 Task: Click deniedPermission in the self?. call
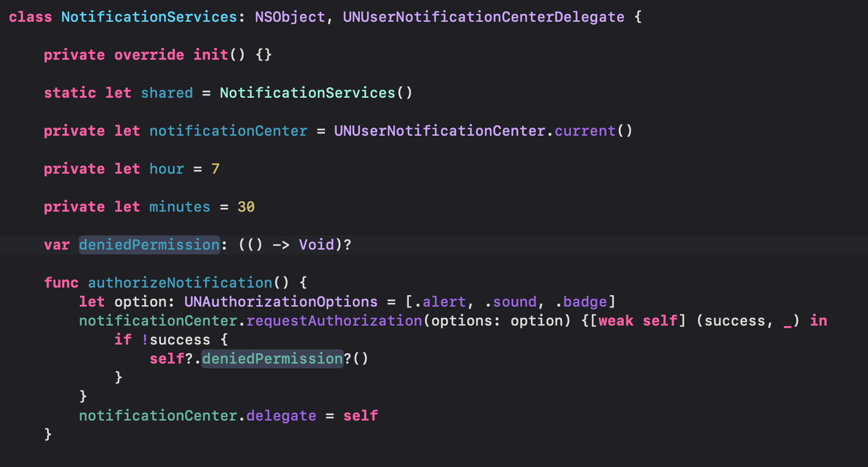click(272, 359)
